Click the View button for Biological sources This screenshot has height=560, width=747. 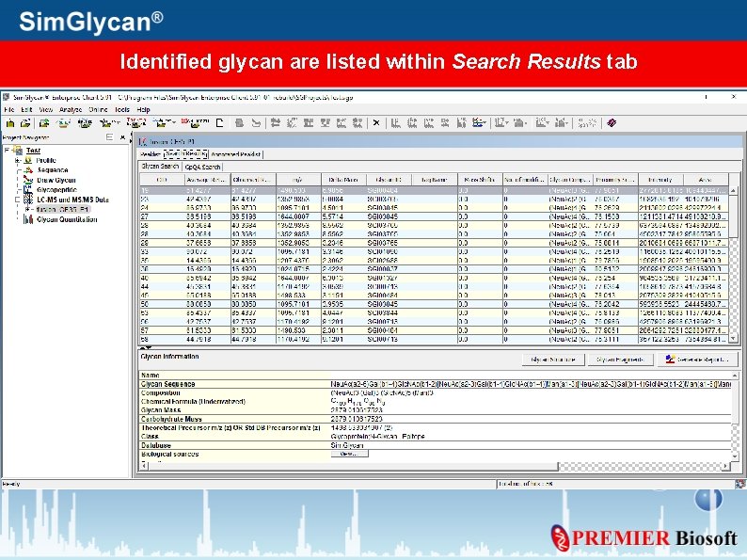349,454
